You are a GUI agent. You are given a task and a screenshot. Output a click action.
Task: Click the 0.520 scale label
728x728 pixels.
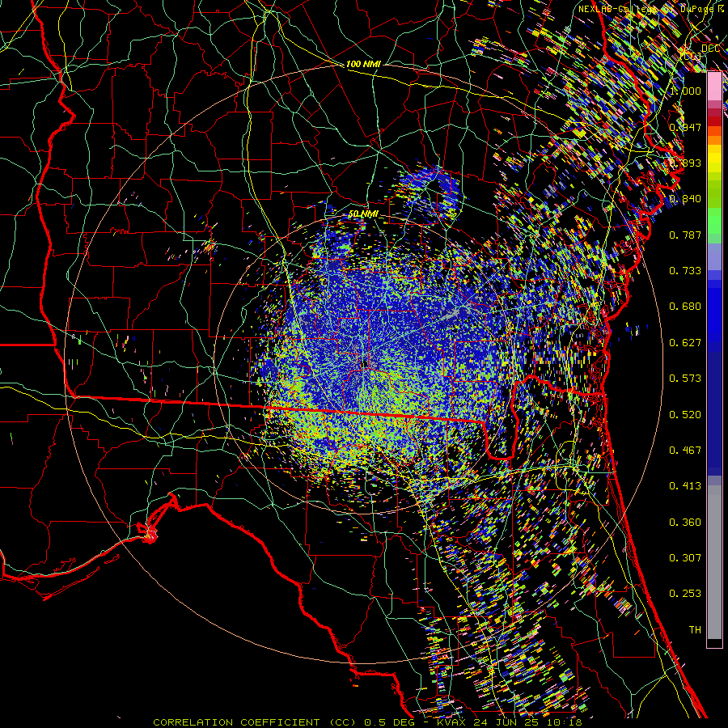click(685, 415)
